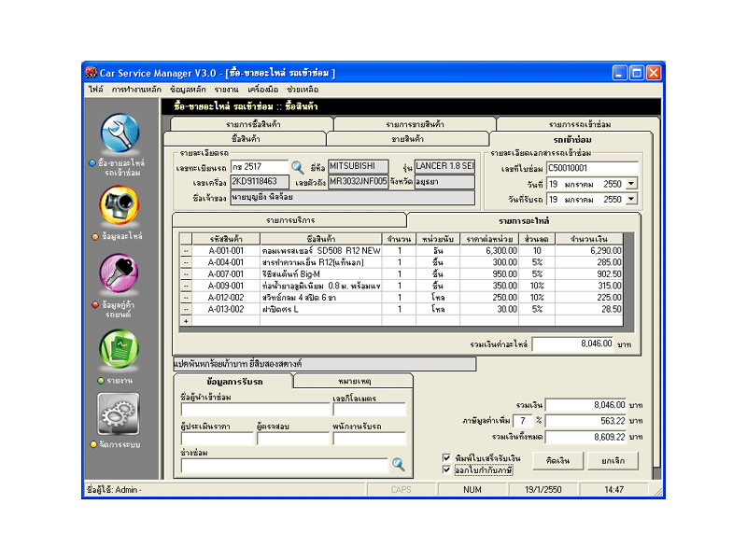Click the inspector input field
This screenshot has width=747, height=560.
click(293, 439)
